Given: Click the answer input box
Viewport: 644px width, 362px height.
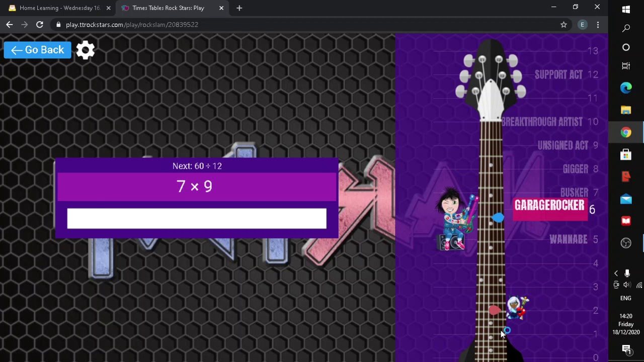Looking at the screenshot, I should pyautogui.click(x=197, y=219).
